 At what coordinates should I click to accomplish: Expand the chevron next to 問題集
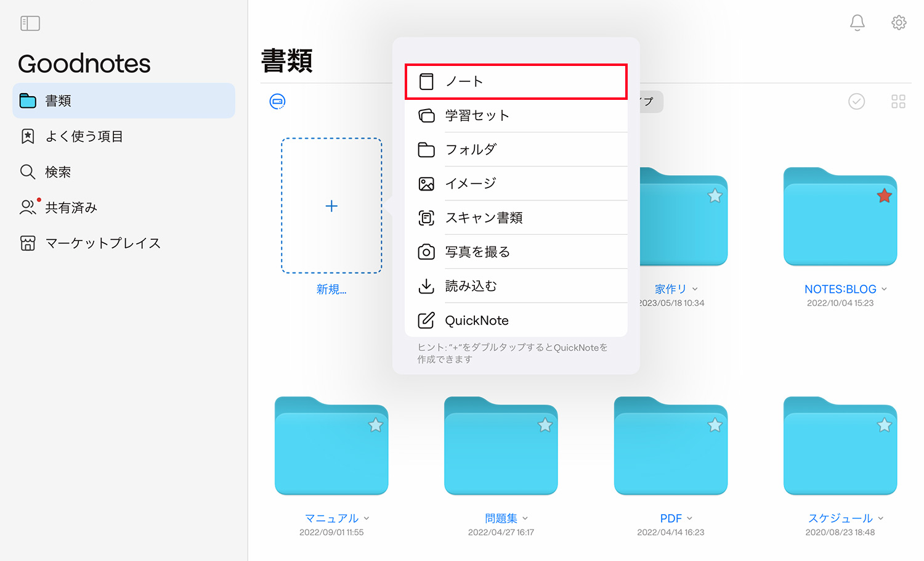pos(525,518)
